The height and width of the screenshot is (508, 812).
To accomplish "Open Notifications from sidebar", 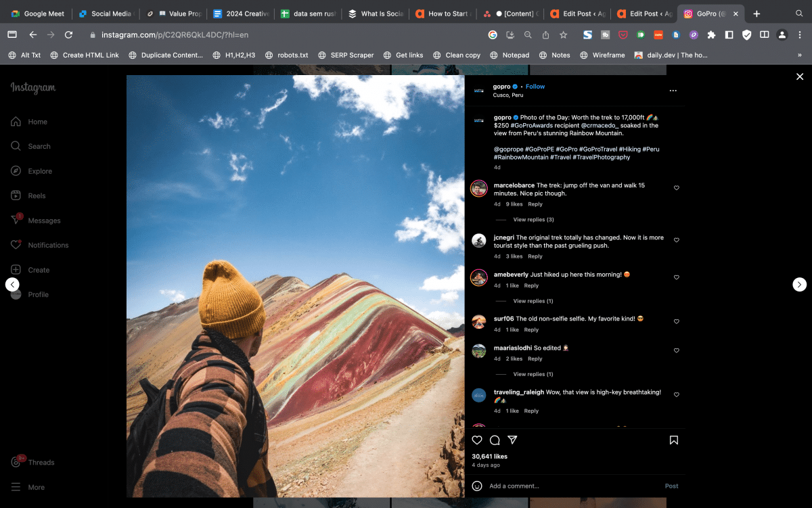I will [39, 245].
